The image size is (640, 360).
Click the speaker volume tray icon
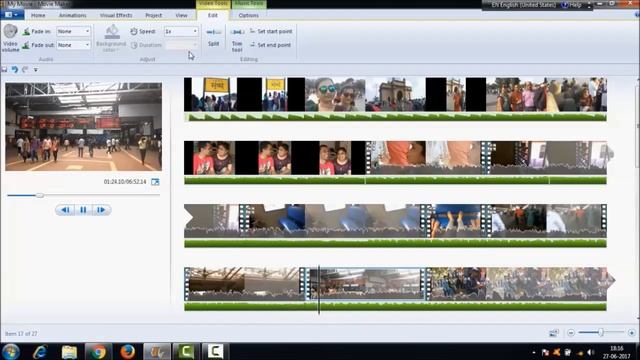click(591, 352)
